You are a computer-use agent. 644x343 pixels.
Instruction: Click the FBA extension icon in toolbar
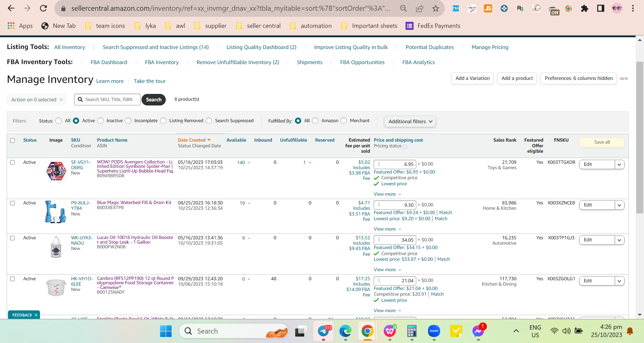click(456, 8)
